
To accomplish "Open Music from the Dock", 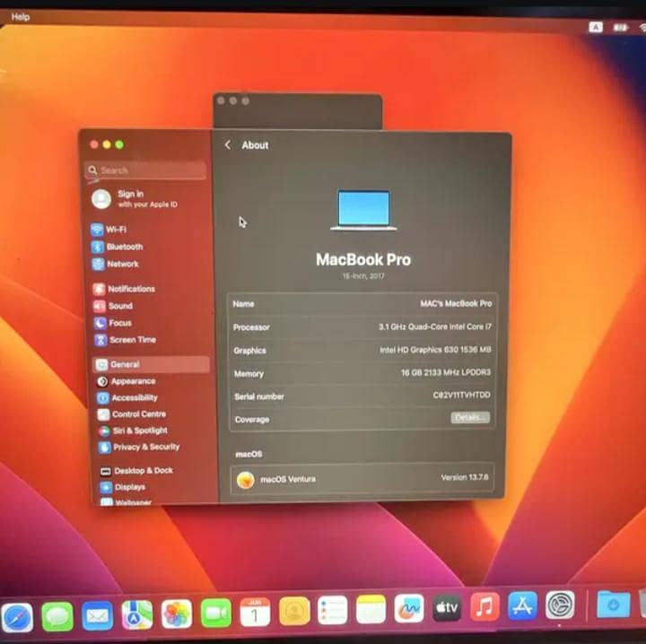I will [x=484, y=607].
